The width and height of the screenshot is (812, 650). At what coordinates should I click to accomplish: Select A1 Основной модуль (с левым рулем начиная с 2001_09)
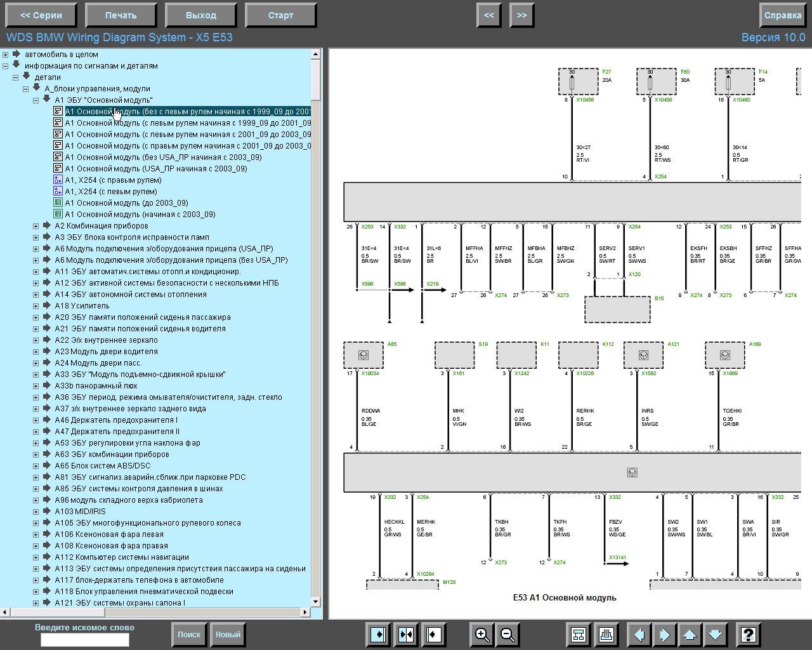[x=188, y=134]
